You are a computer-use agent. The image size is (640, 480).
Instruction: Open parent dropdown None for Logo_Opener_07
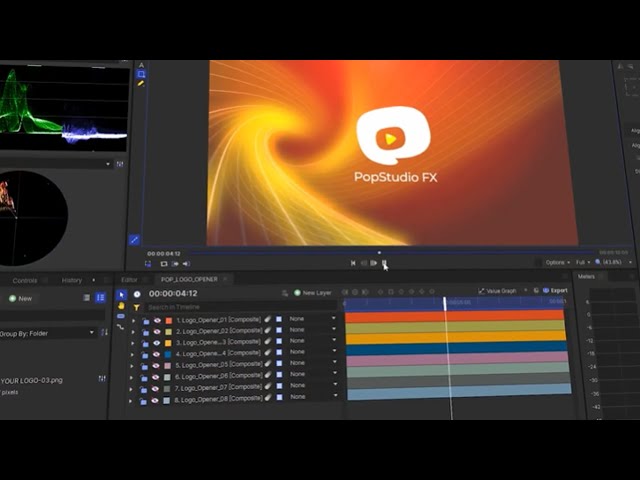(313, 385)
